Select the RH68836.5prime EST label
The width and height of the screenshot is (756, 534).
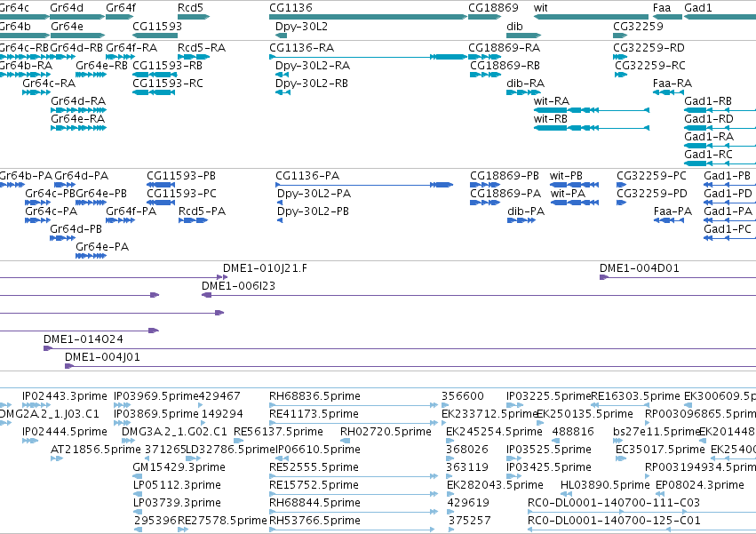[314, 396]
